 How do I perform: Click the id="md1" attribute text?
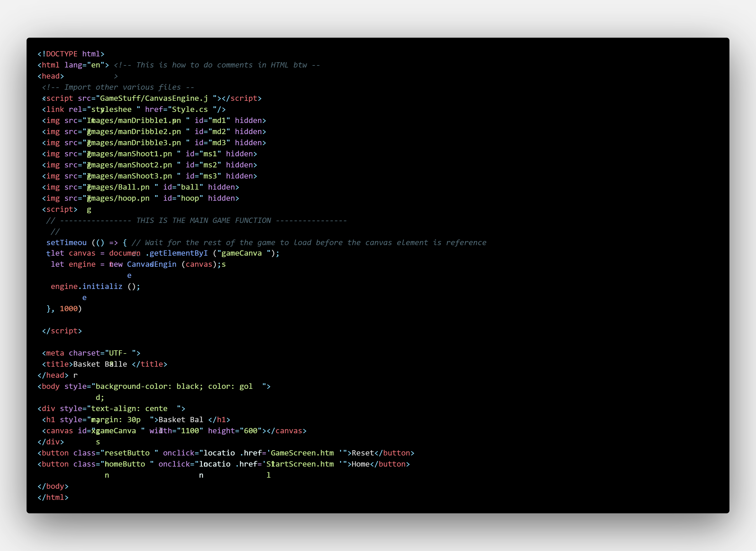[212, 120]
